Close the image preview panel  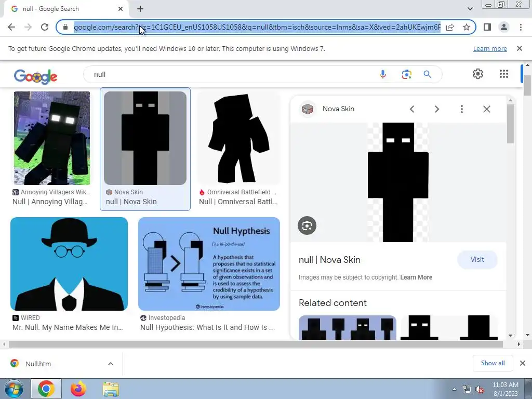pos(486,109)
